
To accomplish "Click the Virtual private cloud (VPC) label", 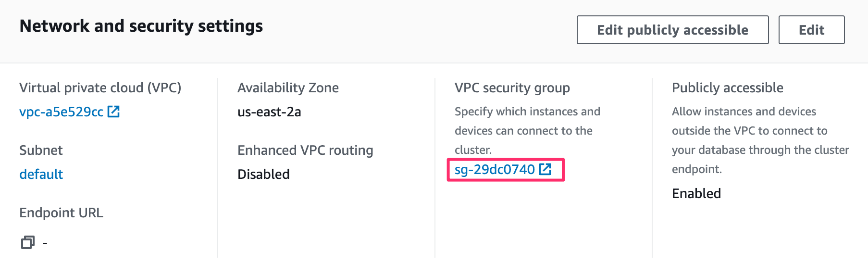I will 100,87.
